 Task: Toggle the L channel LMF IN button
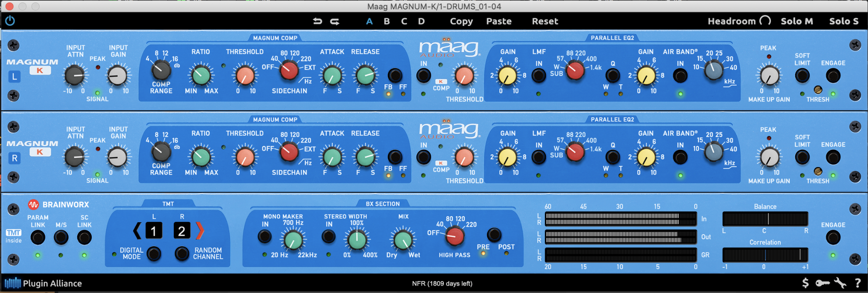pos(539,76)
